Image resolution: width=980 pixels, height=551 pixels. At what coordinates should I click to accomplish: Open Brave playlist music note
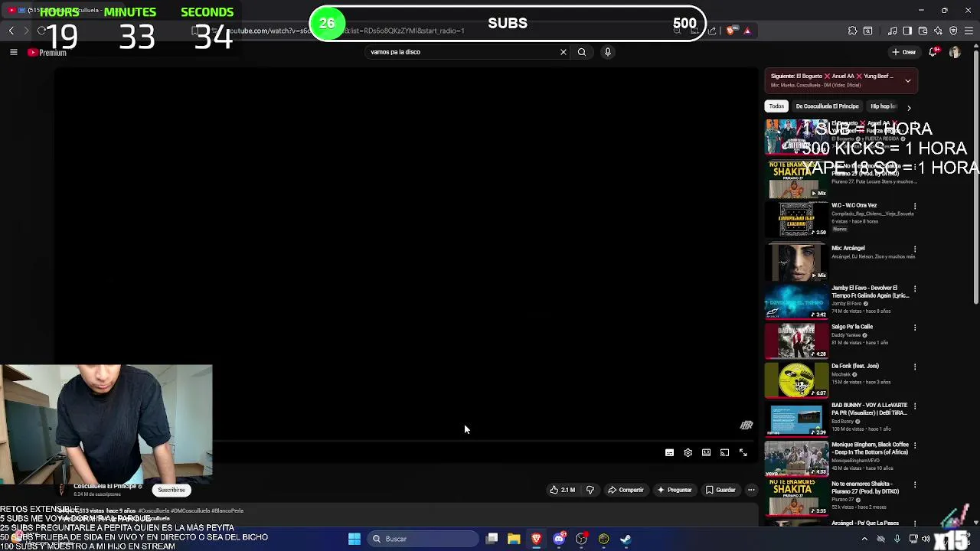pyautogui.click(x=892, y=31)
